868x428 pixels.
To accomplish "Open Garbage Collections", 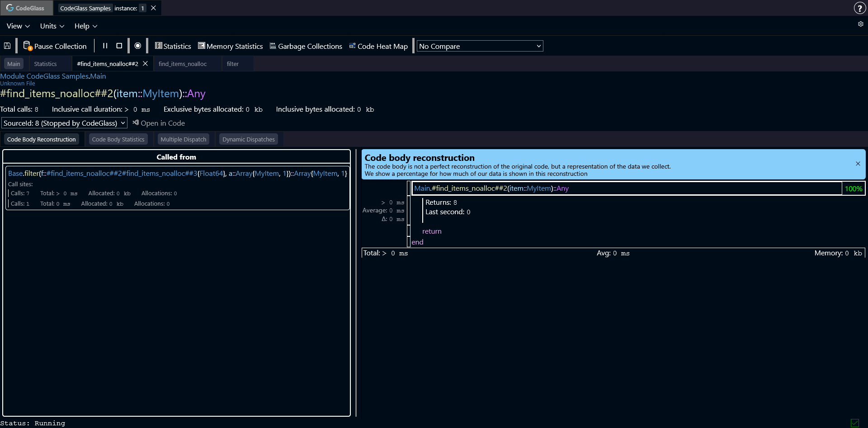I will point(306,46).
